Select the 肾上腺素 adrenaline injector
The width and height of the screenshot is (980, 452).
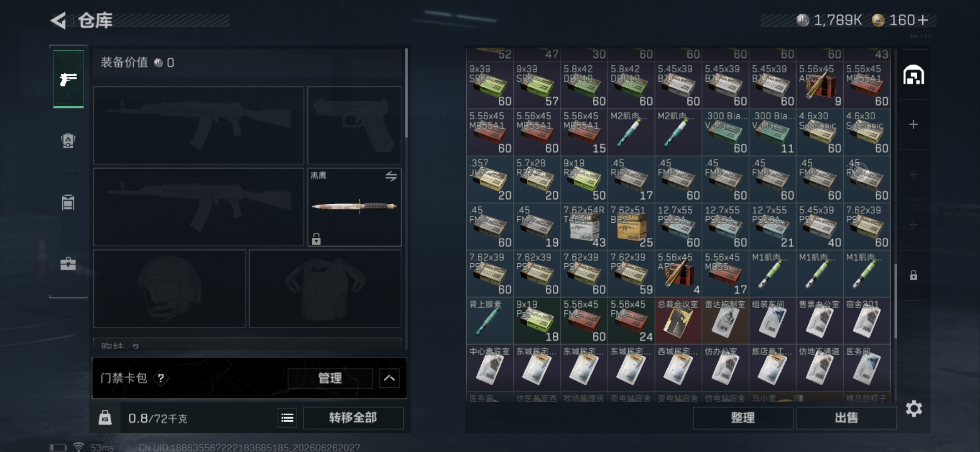490,321
